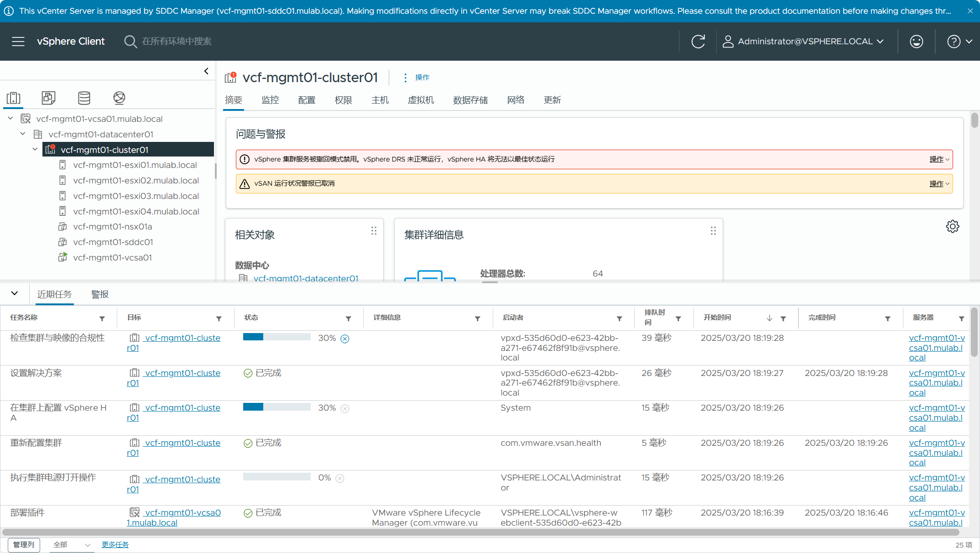Open the 监控 tab

pyautogui.click(x=270, y=100)
